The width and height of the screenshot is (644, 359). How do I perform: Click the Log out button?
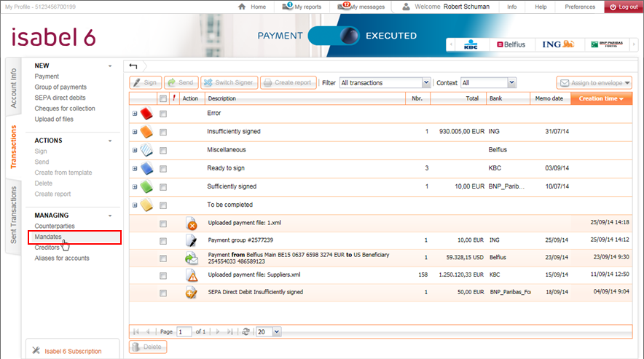pos(624,7)
